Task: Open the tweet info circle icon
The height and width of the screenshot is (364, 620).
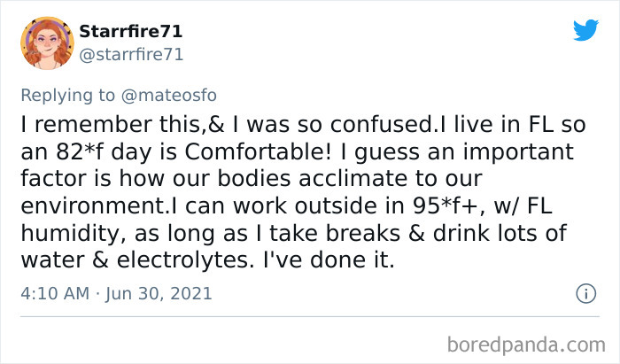Action: [585, 292]
